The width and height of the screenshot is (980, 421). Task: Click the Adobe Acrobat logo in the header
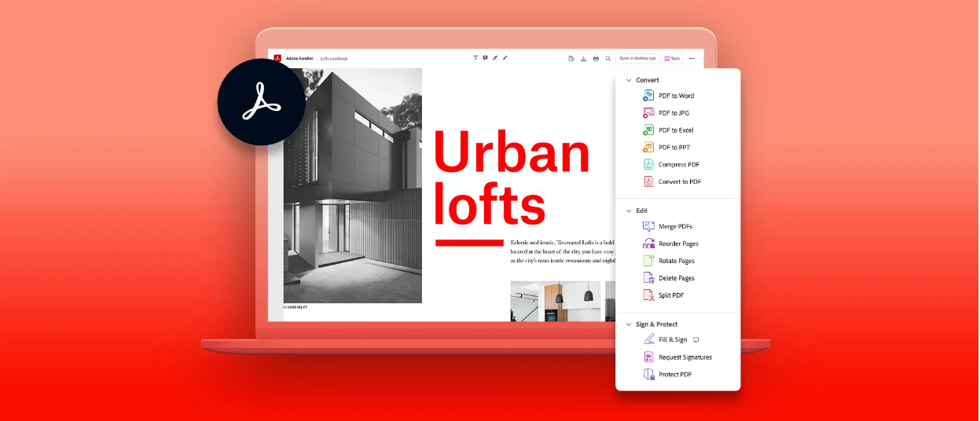click(277, 58)
